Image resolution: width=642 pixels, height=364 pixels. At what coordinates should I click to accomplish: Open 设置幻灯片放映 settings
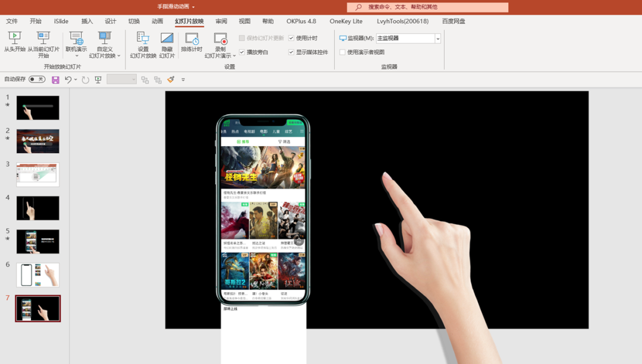[143, 45]
